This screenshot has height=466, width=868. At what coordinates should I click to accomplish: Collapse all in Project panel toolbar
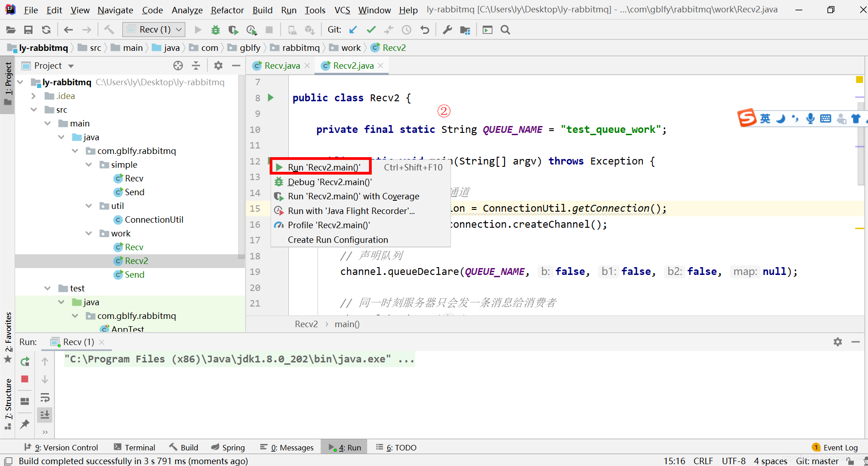[x=196, y=66]
